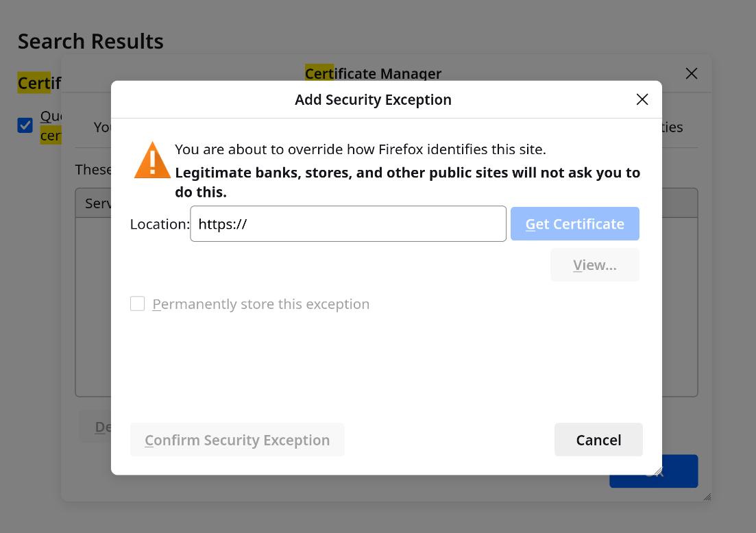The image size is (756, 533).
Task: Close the Certificate Manager window
Action: pyautogui.click(x=692, y=74)
